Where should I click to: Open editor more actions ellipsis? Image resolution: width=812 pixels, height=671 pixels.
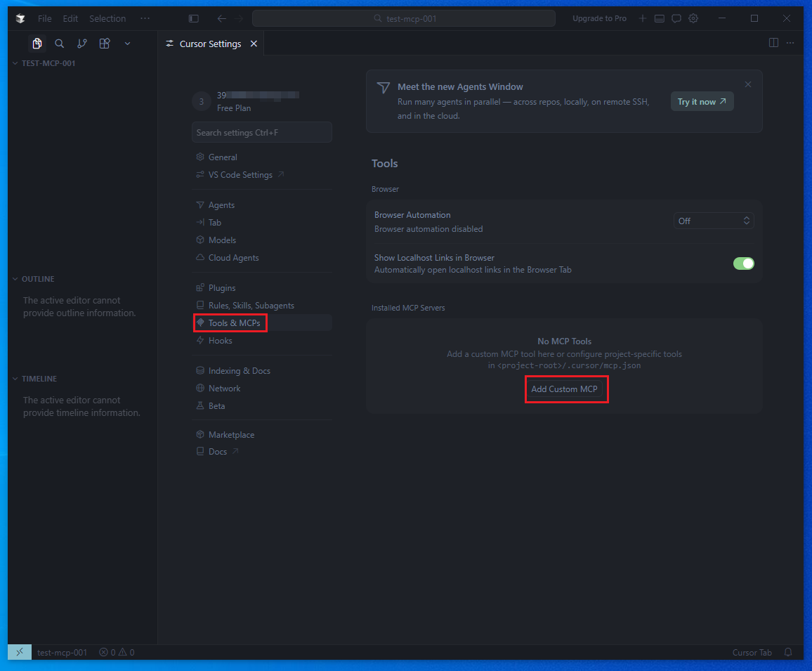pyautogui.click(x=790, y=42)
